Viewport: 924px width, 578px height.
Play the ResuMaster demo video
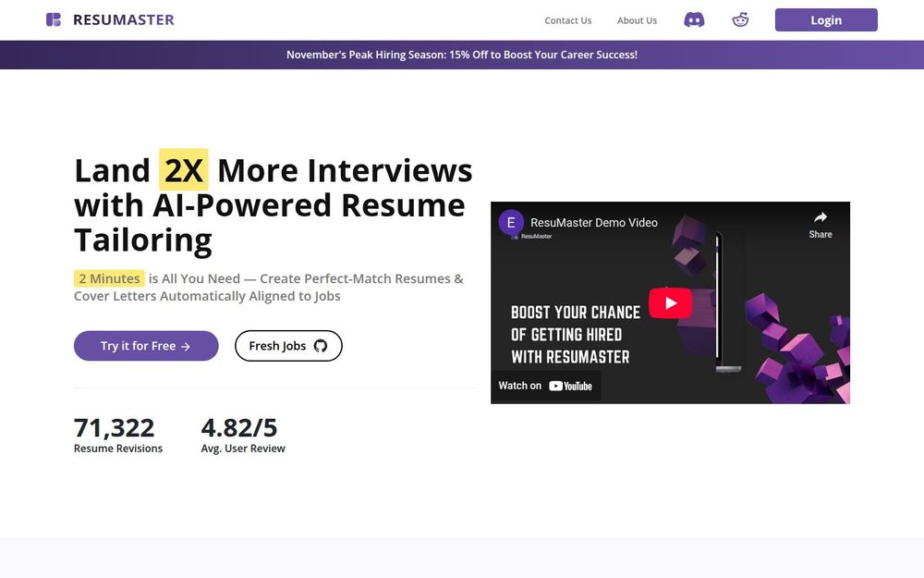click(670, 302)
